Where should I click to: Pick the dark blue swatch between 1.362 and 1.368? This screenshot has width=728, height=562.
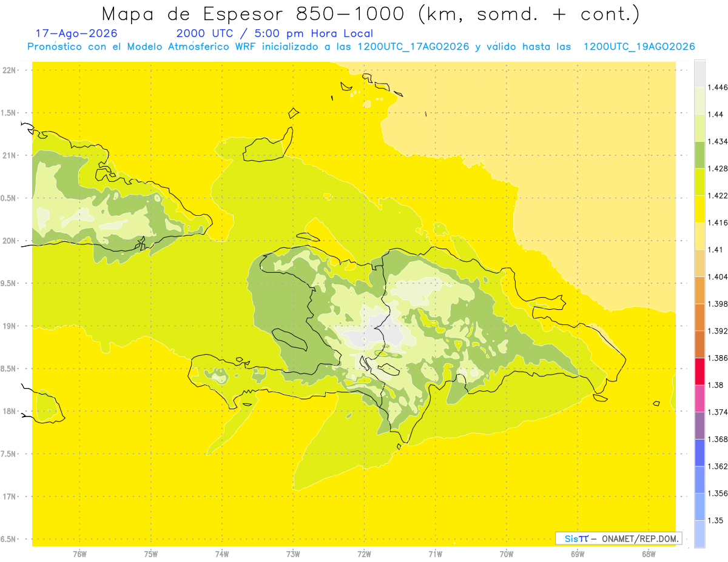pyautogui.click(x=699, y=452)
